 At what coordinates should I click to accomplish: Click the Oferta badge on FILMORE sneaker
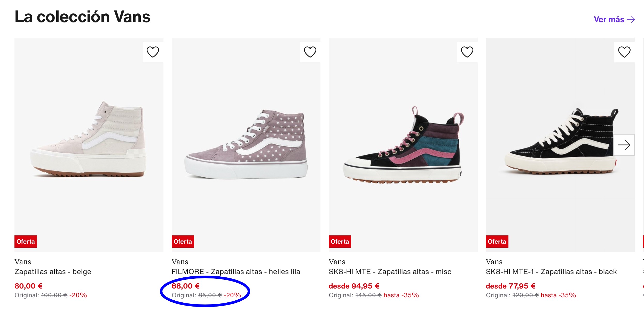183,242
